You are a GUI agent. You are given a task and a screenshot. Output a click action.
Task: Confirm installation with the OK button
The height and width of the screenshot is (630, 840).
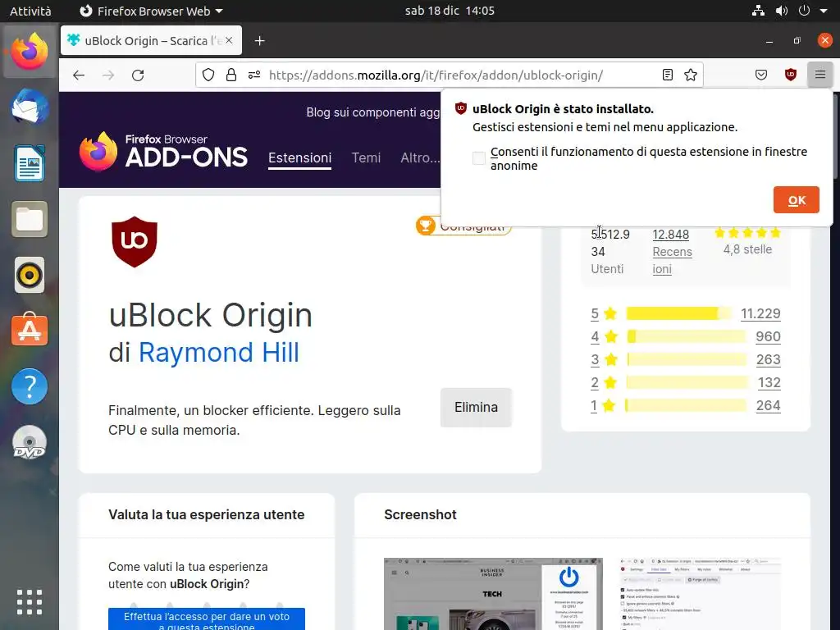[796, 200]
